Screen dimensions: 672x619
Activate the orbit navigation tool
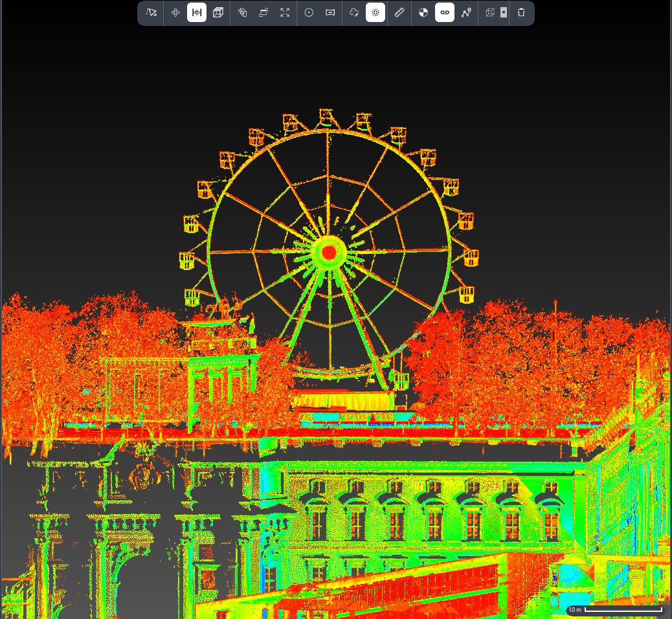(x=175, y=12)
